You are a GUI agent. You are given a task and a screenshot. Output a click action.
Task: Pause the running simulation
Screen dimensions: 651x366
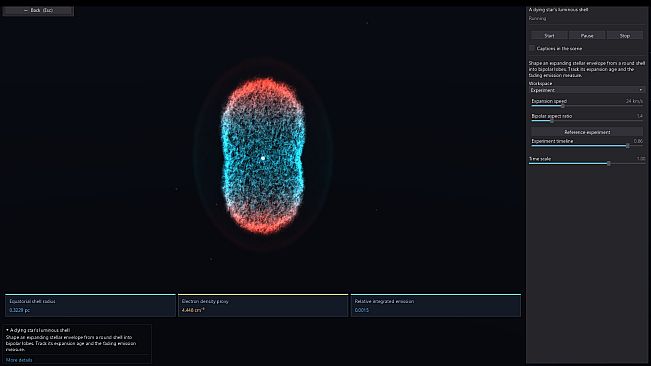pyautogui.click(x=587, y=36)
